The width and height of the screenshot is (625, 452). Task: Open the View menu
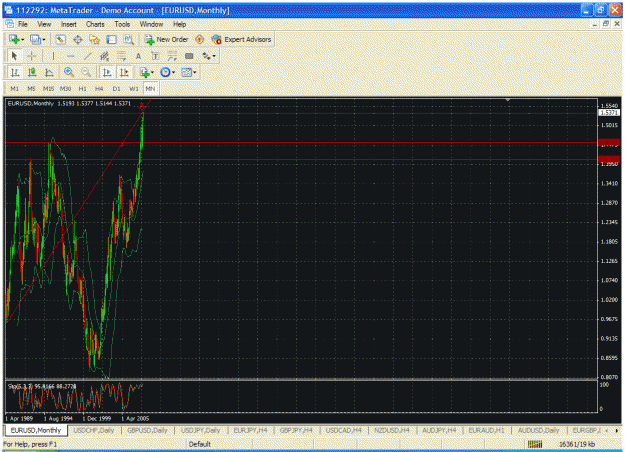[44, 24]
